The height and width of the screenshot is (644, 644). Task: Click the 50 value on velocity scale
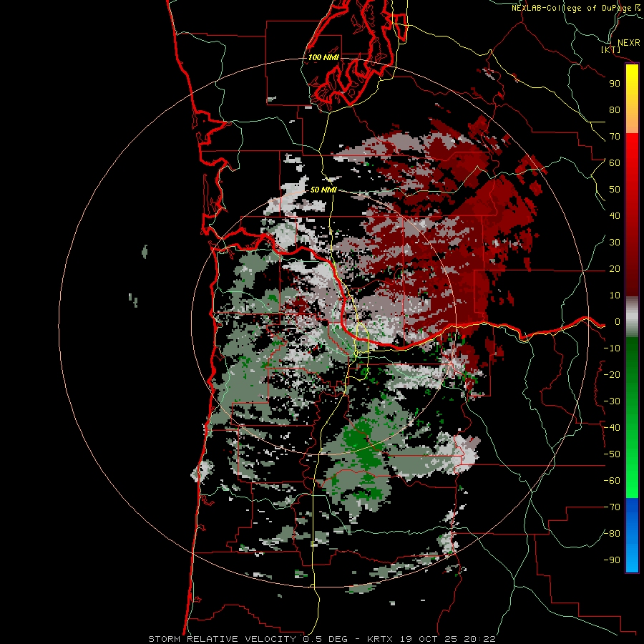point(615,190)
